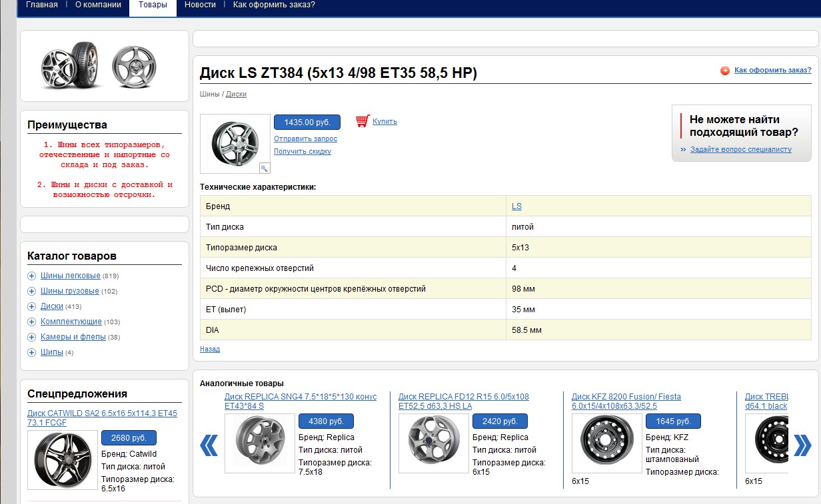
Task: Click the main LS ZT384 product image
Action: click(x=235, y=144)
